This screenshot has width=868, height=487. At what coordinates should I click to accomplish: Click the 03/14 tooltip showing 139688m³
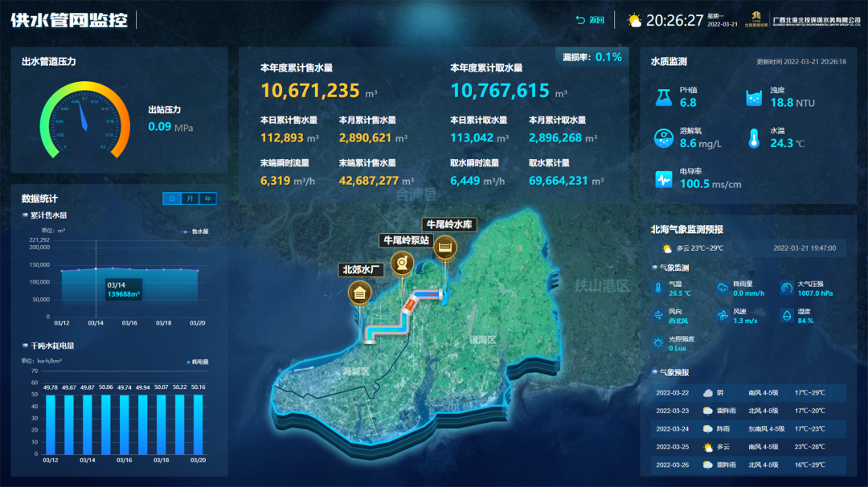tap(123, 289)
